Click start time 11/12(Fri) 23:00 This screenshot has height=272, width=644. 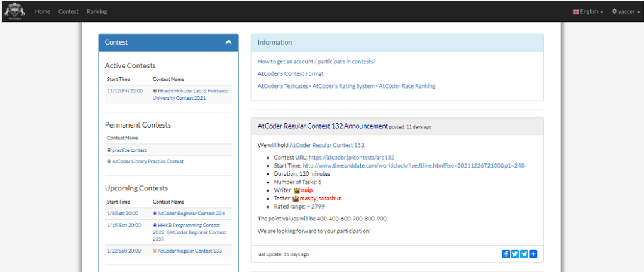(125, 90)
